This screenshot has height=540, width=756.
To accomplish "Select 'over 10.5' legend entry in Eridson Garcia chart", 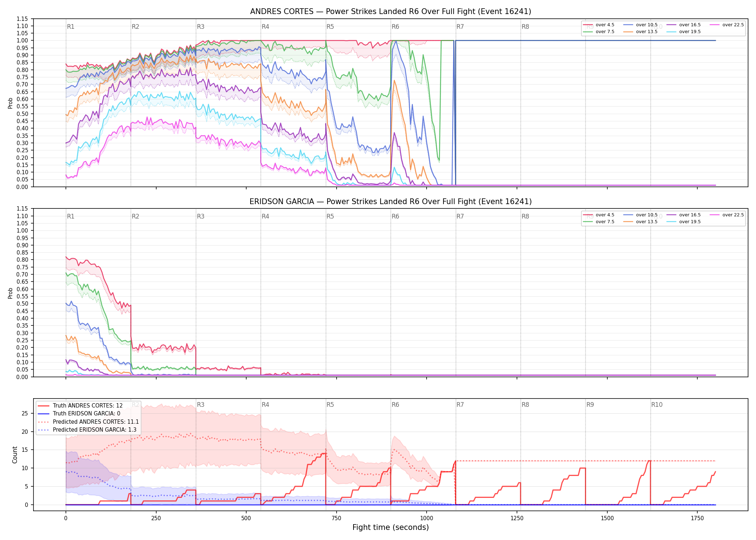I will pos(640,215).
